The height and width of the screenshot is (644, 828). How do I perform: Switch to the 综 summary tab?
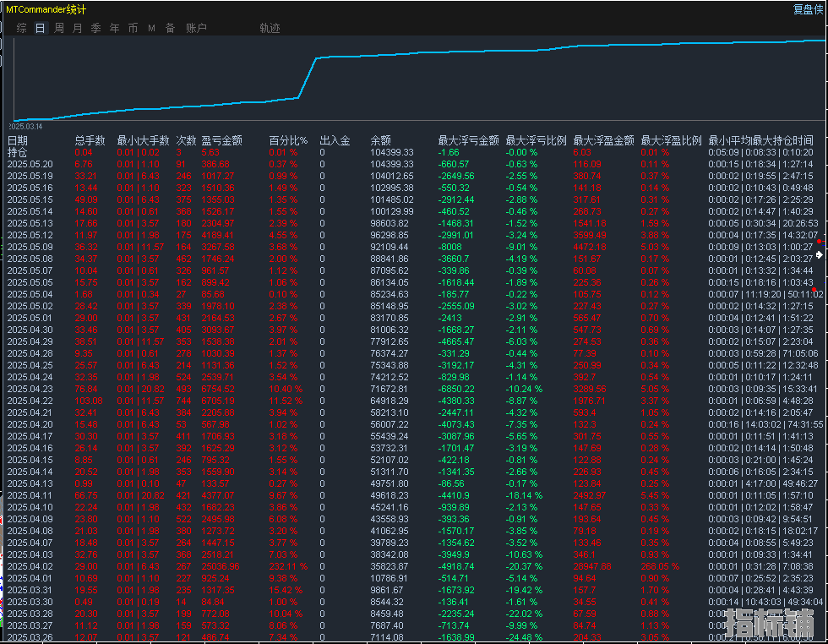(x=21, y=28)
